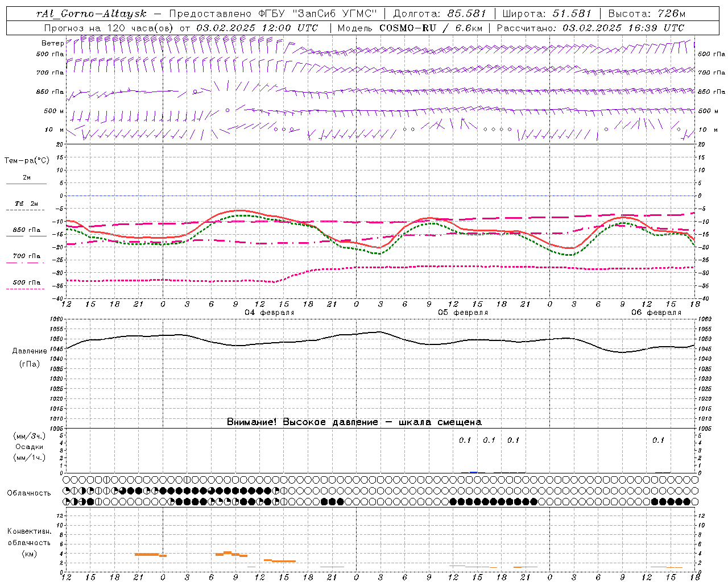Select the forecast start time 03.02.2025 12:00 UTC
This screenshot has height=582, width=728.
(257, 28)
